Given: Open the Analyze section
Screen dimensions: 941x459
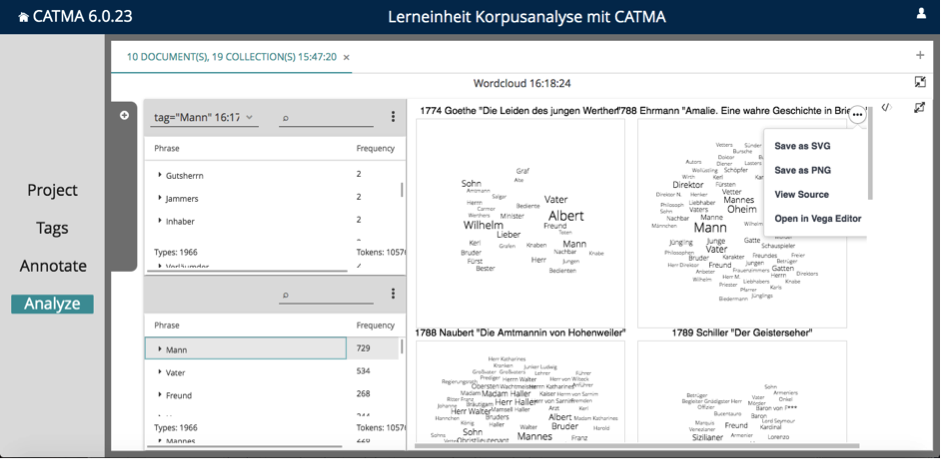Looking at the screenshot, I should pos(52,304).
